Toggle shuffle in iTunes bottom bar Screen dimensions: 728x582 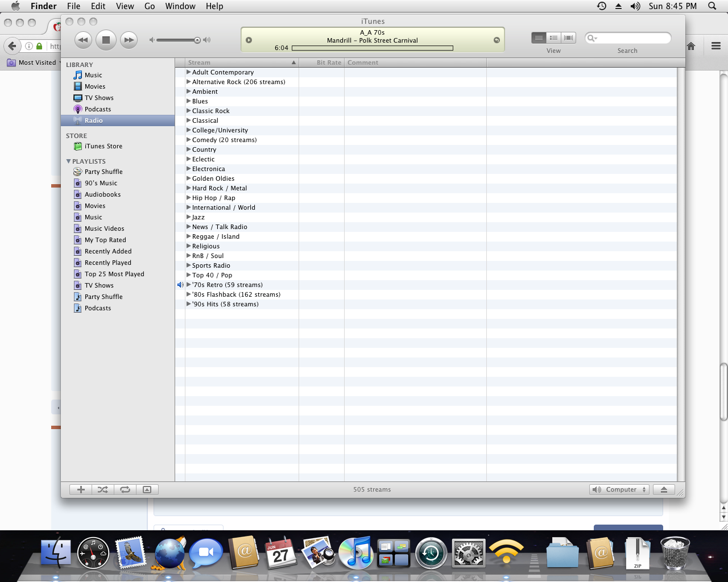[x=103, y=489]
